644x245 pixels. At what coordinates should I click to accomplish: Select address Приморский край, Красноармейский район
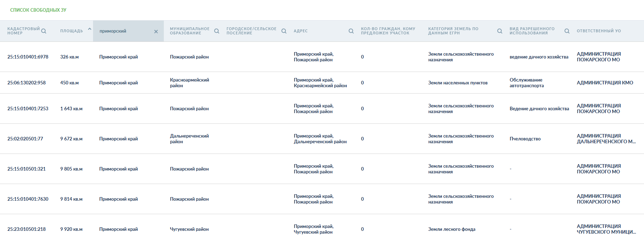[320, 83]
